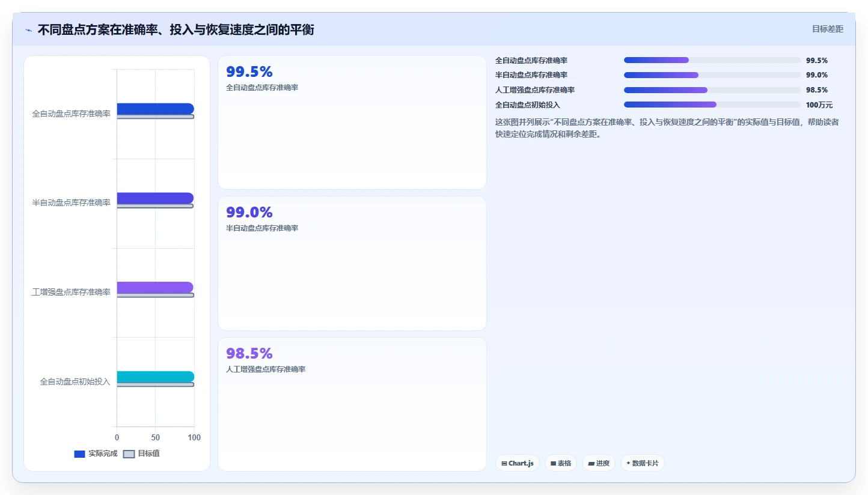868x495 pixels.
Task: Click the 99.0% progress list value
Action: (x=817, y=75)
